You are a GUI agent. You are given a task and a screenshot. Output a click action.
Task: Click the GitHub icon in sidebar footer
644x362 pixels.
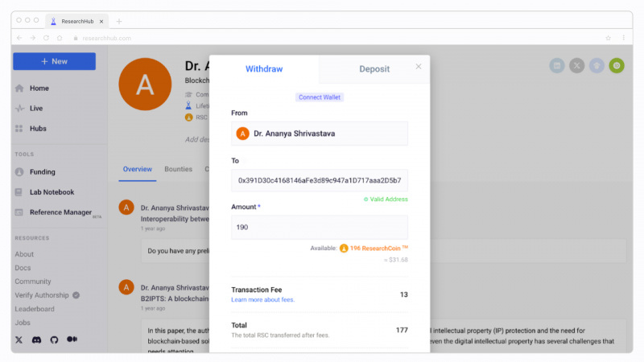pos(54,339)
